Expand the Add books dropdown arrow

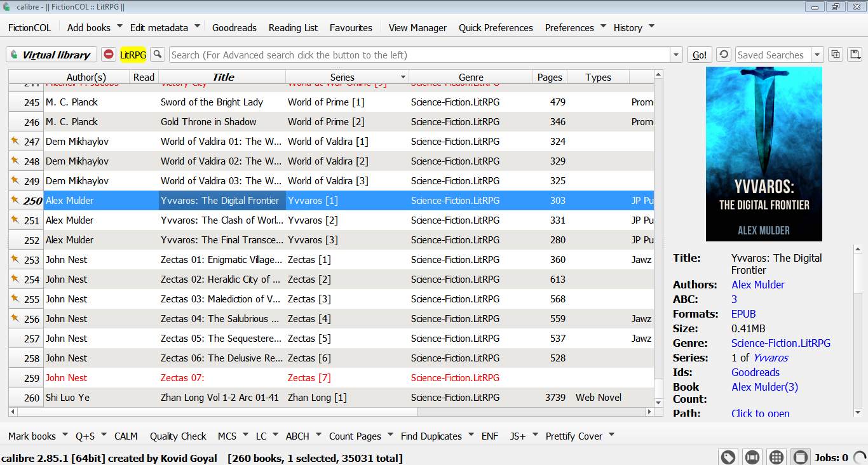[119, 27]
